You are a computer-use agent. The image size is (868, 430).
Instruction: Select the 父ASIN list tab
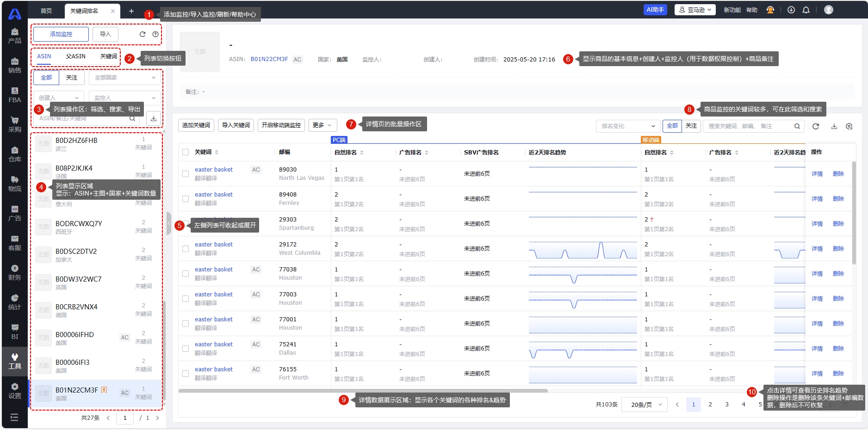point(75,56)
